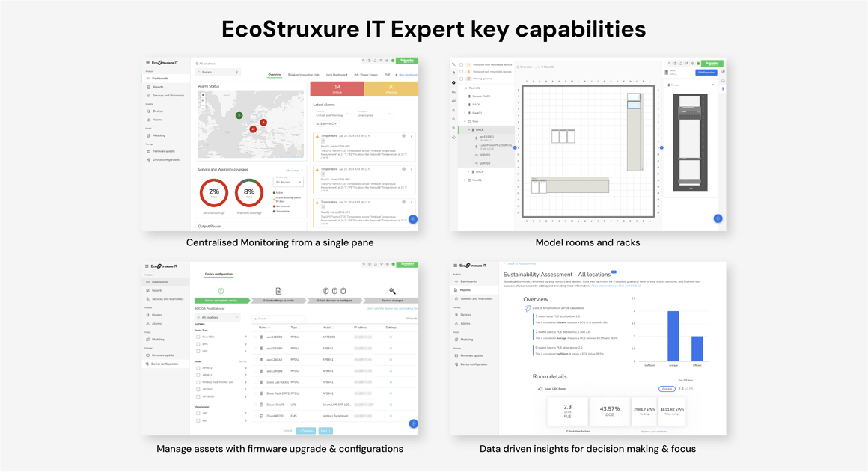Switch to the Belgium Innovation Hub tab
868x472 pixels.
pyautogui.click(x=303, y=75)
